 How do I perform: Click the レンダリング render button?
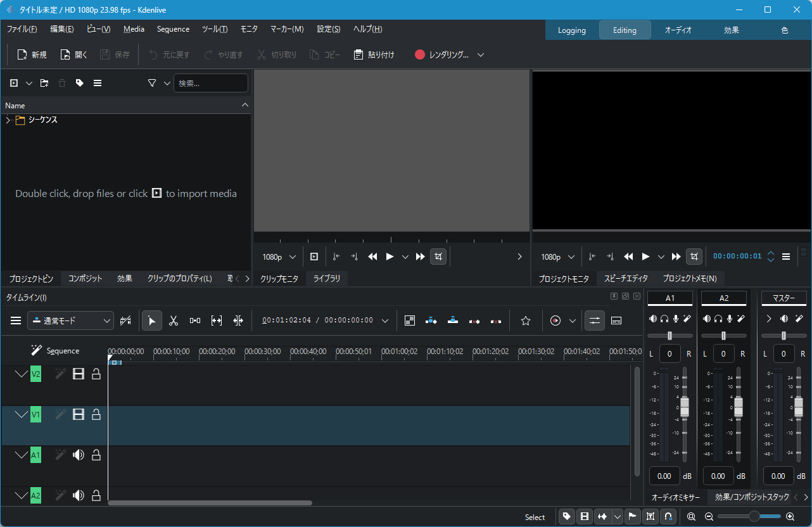(442, 55)
